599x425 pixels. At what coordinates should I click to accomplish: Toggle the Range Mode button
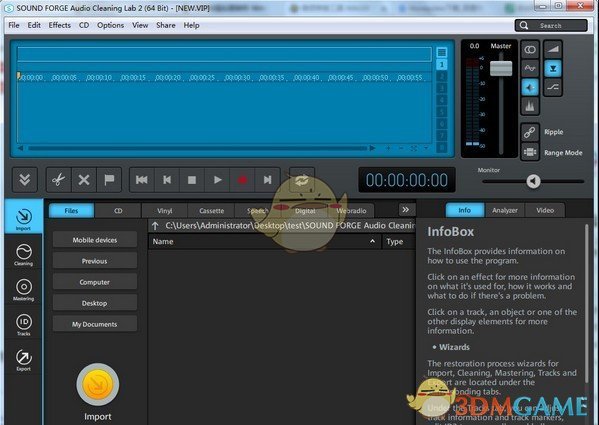click(x=530, y=152)
